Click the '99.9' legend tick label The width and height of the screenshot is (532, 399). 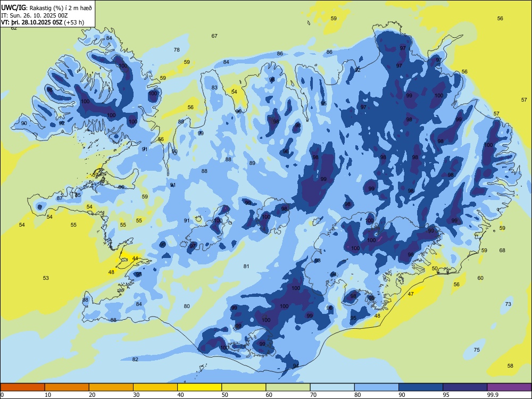[493, 395]
